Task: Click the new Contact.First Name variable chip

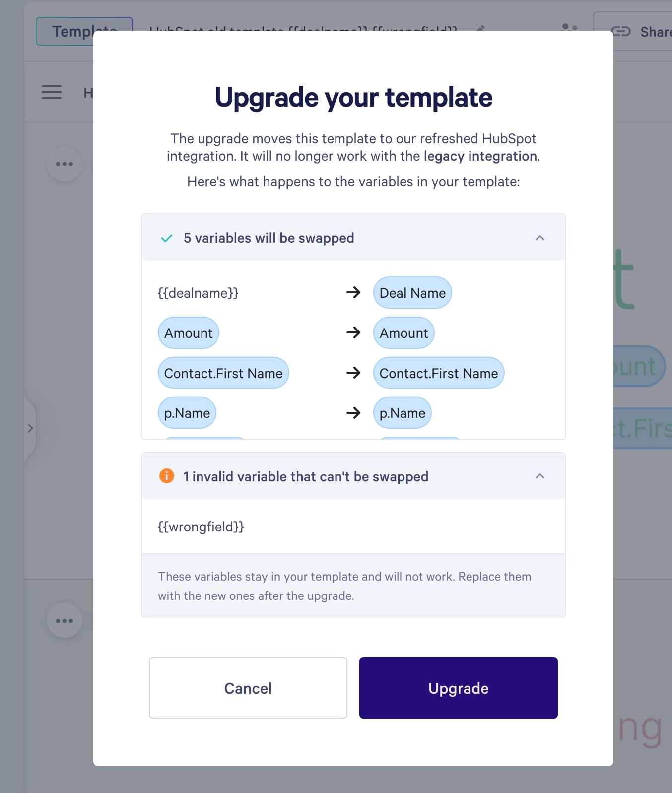Action: (x=439, y=373)
